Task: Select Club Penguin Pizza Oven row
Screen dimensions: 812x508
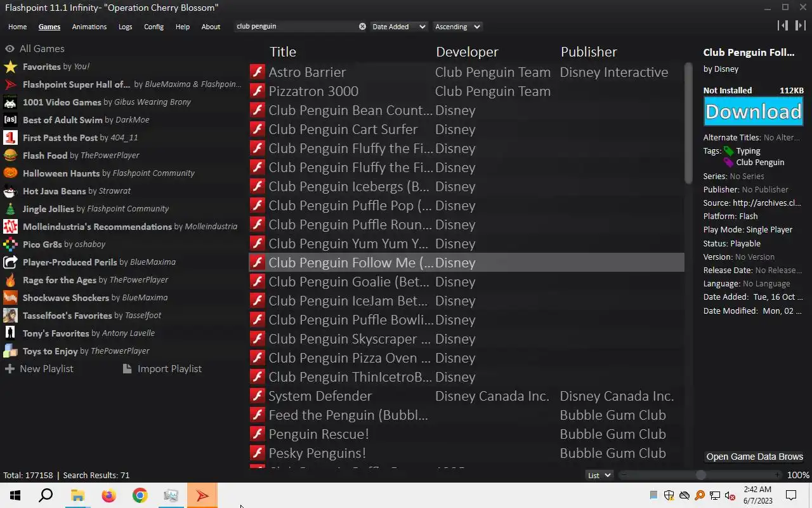Action: pyautogui.click(x=466, y=358)
